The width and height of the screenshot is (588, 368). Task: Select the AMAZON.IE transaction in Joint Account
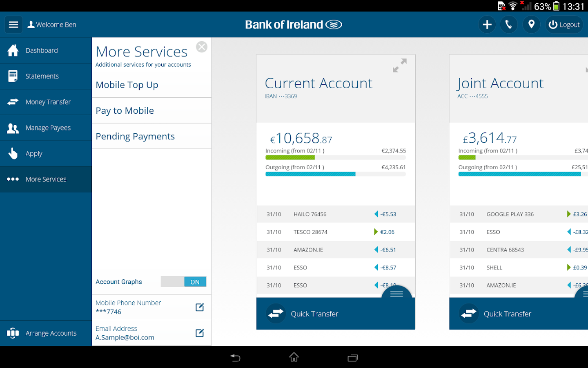(x=519, y=285)
